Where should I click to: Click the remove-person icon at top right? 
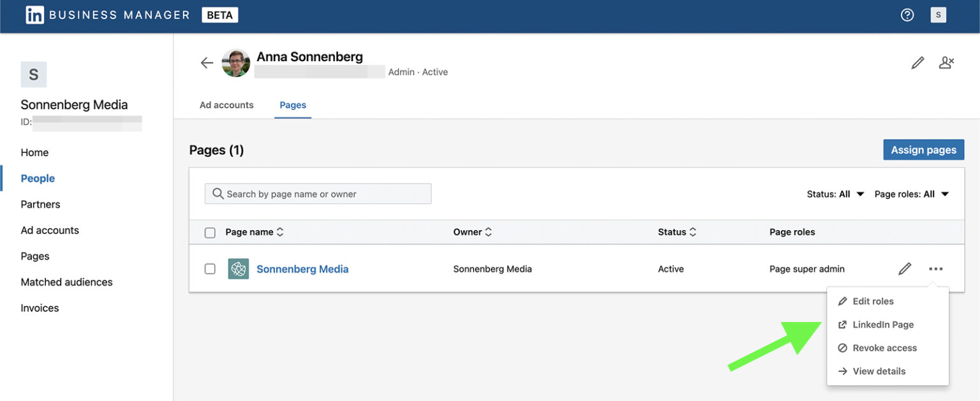946,62
